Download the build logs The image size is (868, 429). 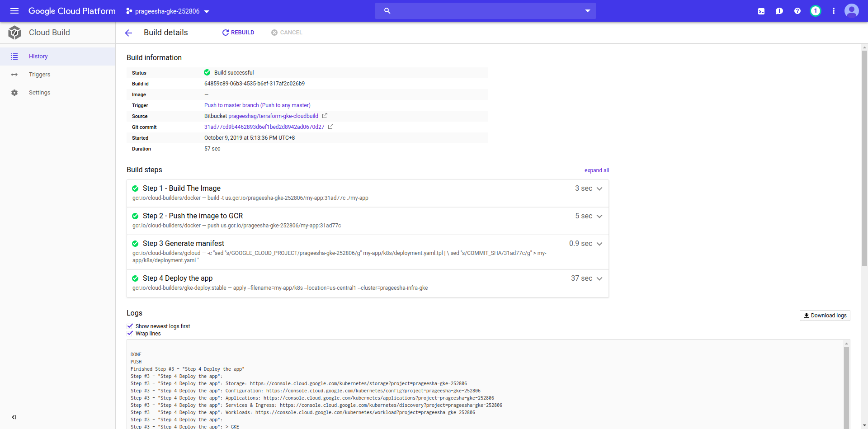pyautogui.click(x=825, y=316)
